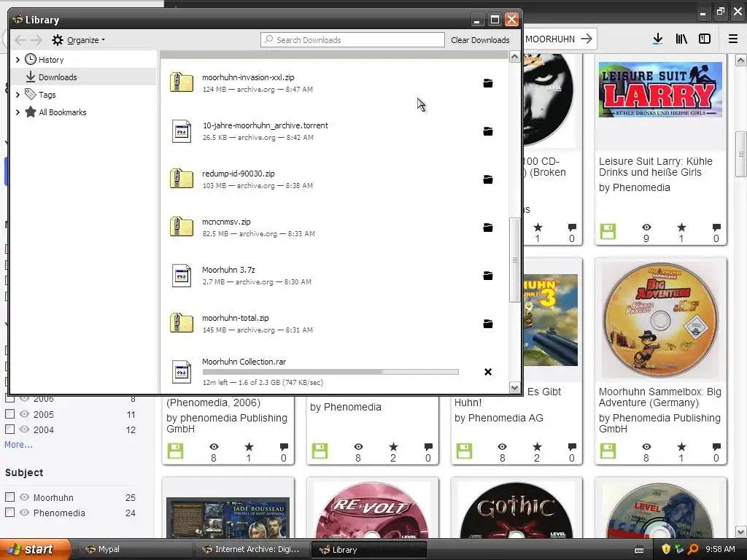This screenshot has width=747, height=560.
Task: Open containing folder for Moorhuhn 3.7z
Action: (x=488, y=276)
